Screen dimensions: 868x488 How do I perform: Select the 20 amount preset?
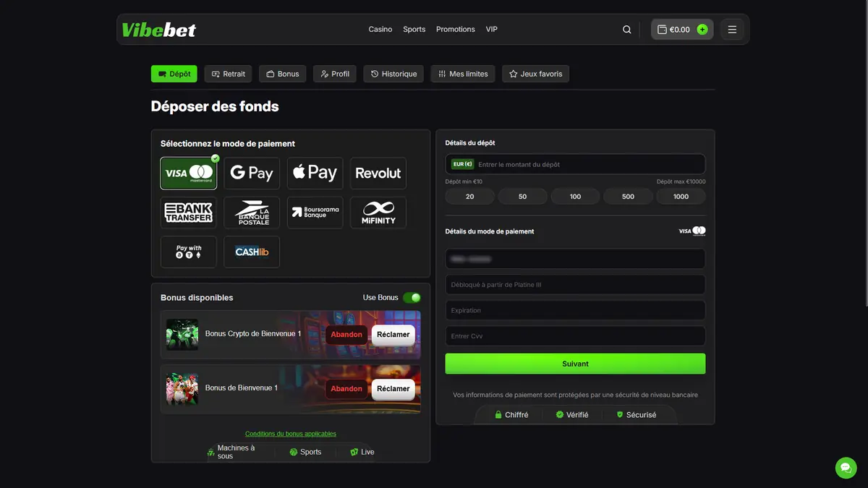(470, 197)
